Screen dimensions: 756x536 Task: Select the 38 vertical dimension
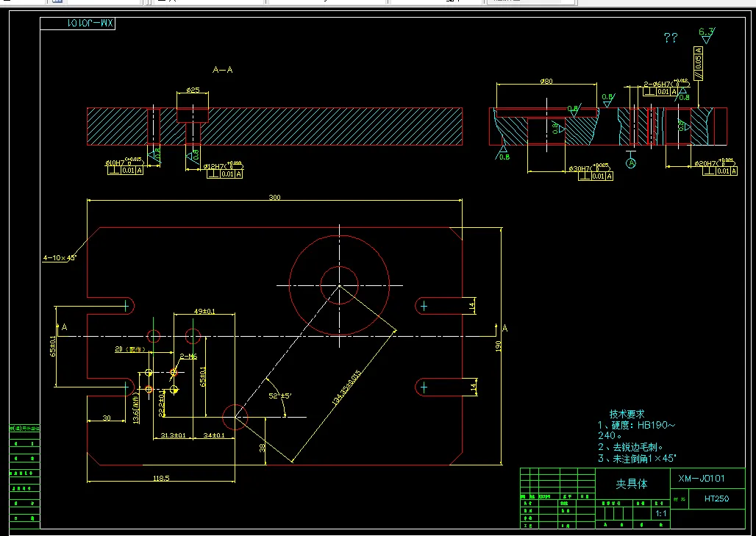tap(262, 447)
